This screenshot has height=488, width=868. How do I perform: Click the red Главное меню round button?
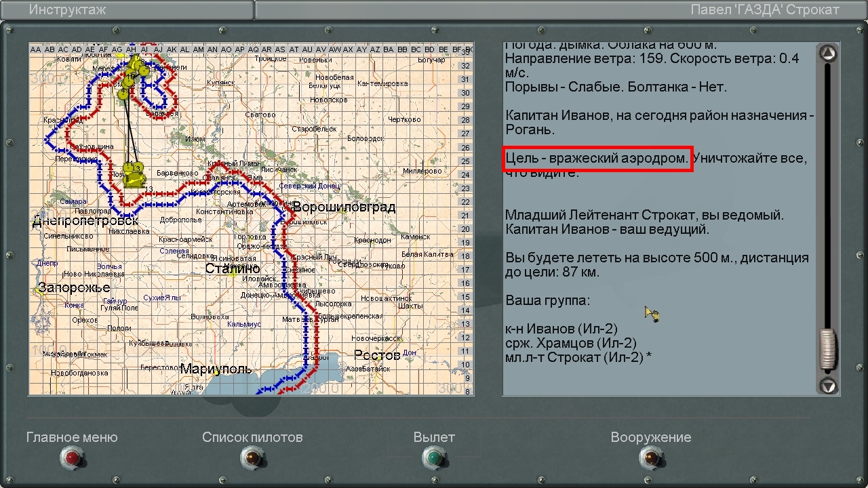pyautogui.click(x=72, y=459)
